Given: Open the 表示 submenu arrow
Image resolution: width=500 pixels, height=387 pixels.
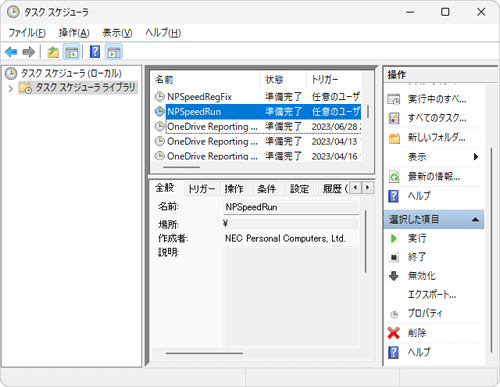Looking at the screenshot, I should coord(476,157).
